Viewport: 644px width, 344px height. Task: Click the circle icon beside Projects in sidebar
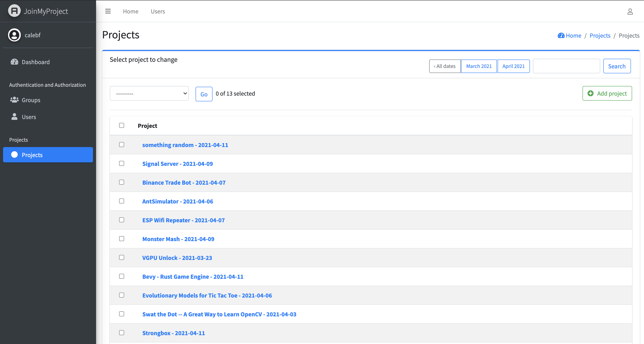click(14, 155)
